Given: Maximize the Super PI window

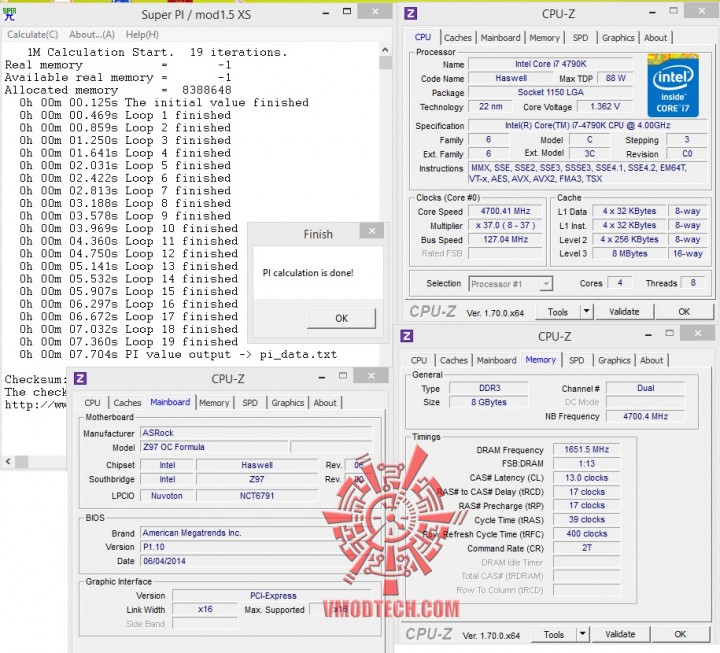Looking at the screenshot, I should click(347, 11).
